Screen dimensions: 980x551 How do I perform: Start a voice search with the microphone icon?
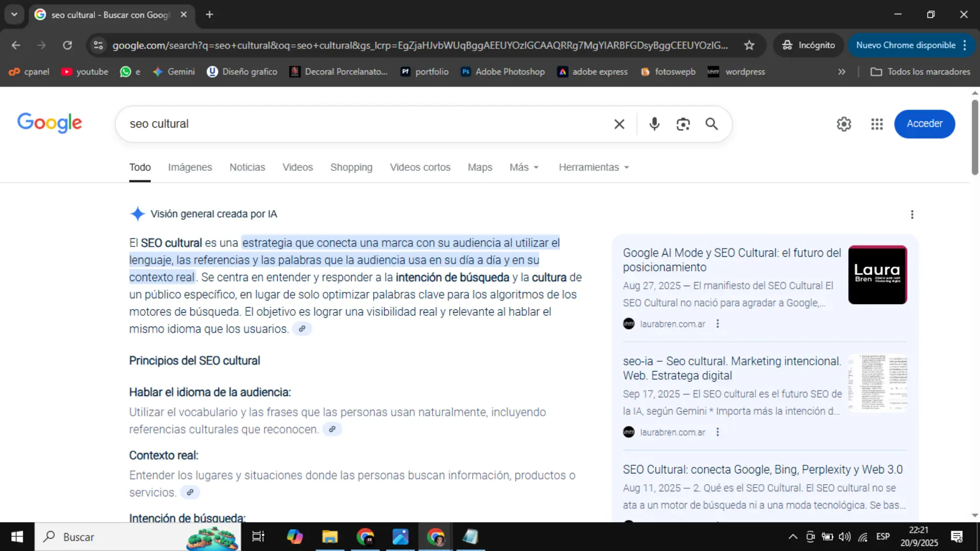click(x=654, y=124)
